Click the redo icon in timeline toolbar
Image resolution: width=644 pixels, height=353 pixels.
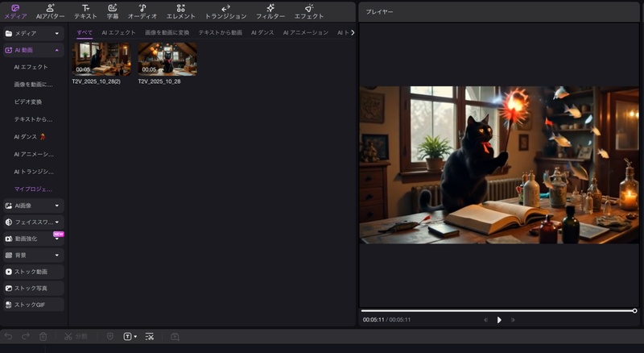tap(26, 337)
